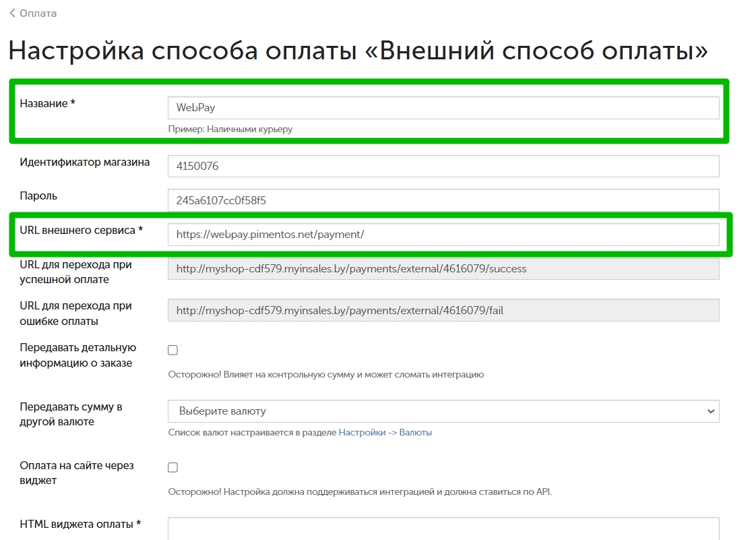Click the URL внешнего сервиса label text
The width and height of the screenshot is (756, 540).
point(81,231)
